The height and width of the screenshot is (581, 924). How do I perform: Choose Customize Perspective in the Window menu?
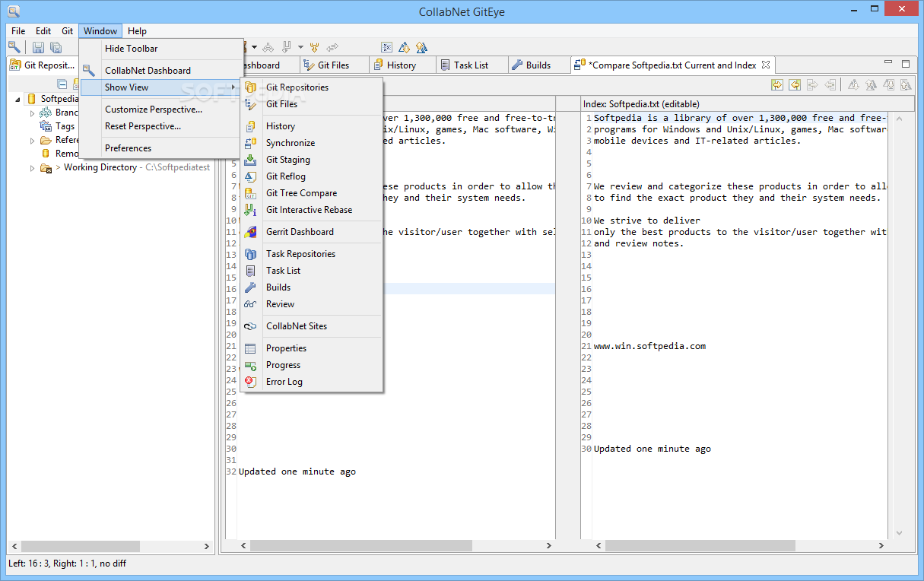[x=159, y=110]
